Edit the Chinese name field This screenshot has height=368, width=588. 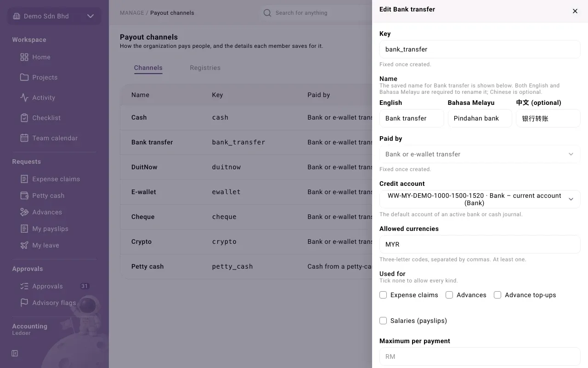(x=548, y=118)
